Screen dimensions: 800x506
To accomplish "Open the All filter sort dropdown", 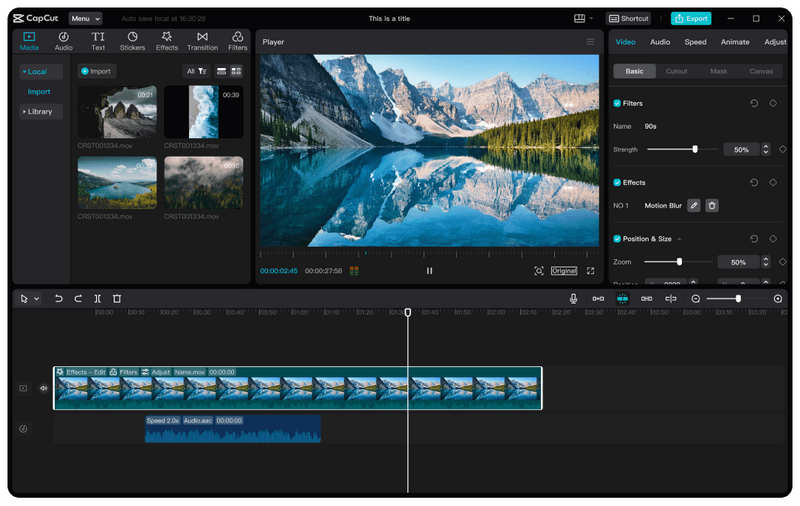I will 196,71.
